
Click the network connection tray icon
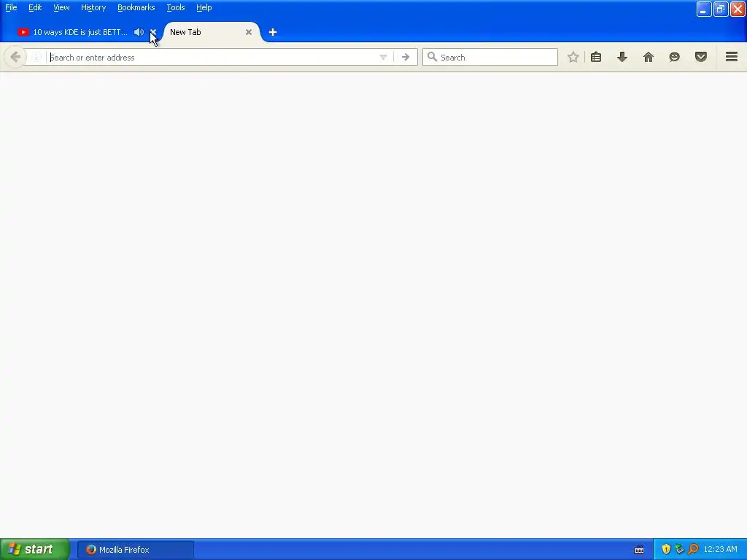(x=679, y=550)
